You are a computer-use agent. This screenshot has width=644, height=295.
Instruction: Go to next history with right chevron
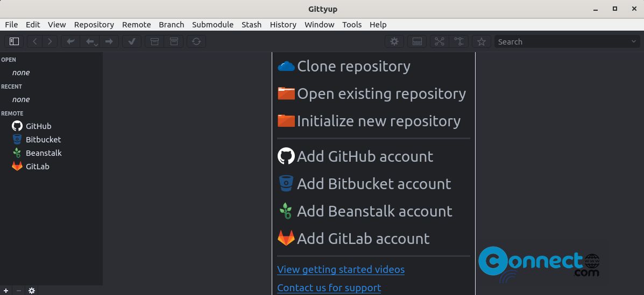click(x=49, y=41)
